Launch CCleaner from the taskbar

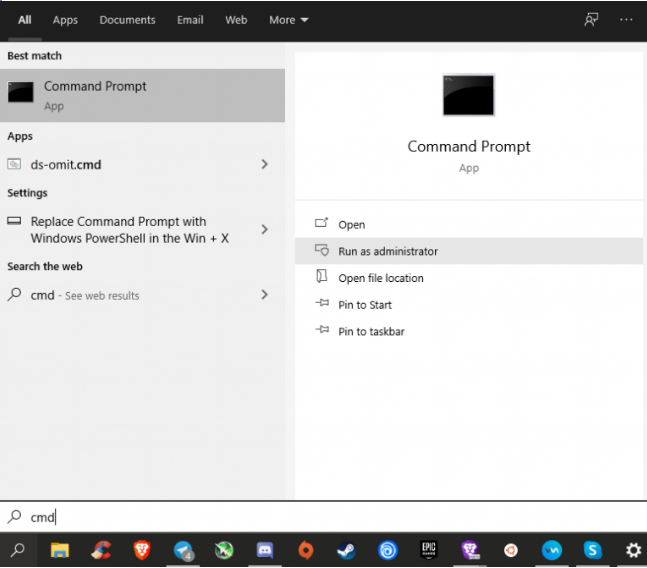[101, 550]
